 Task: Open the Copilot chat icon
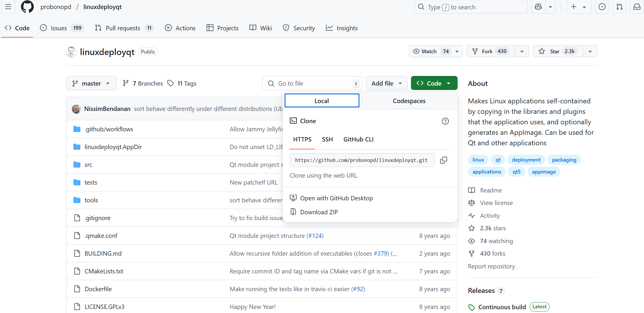(x=538, y=7)
